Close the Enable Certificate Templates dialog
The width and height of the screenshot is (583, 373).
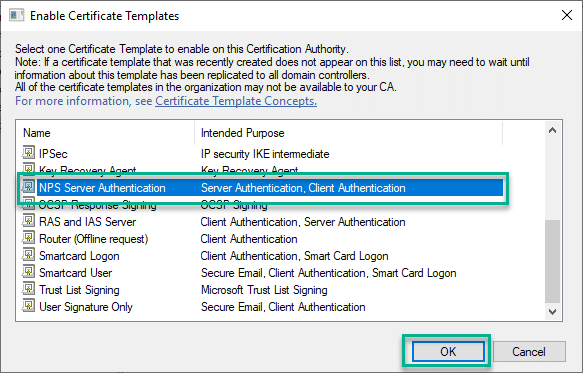[567, 15]
